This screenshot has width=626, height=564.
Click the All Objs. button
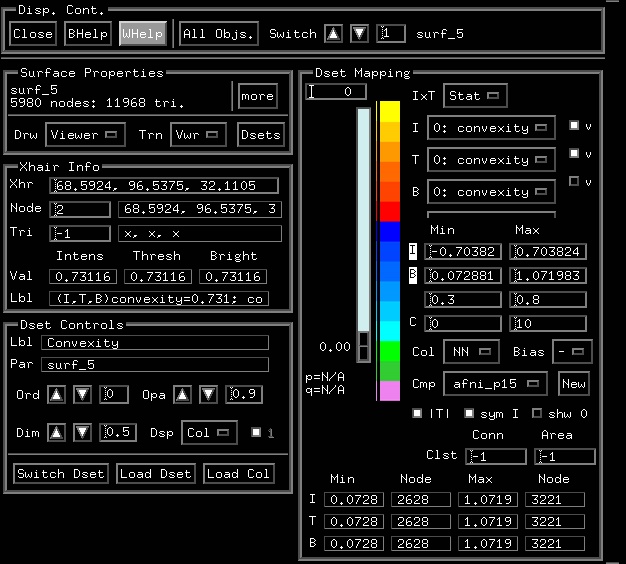pos(218,34)
